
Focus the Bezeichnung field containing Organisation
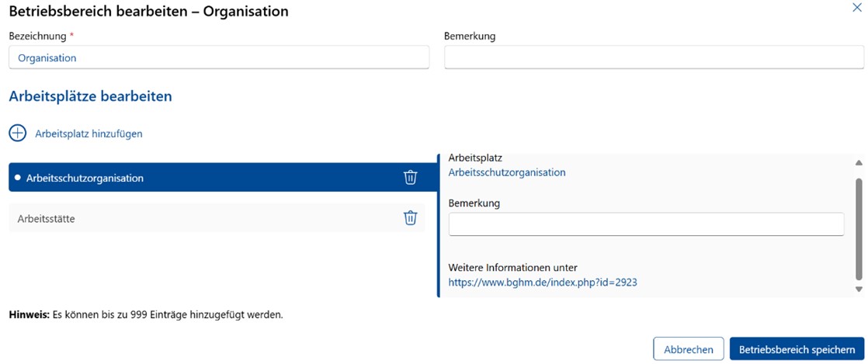(x=219, y=57)
